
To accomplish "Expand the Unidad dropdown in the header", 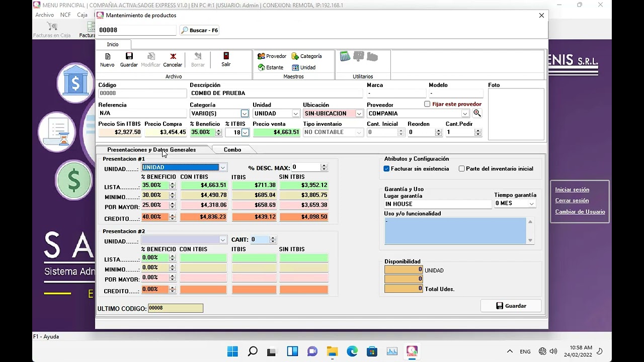I will tap(296, 114).
